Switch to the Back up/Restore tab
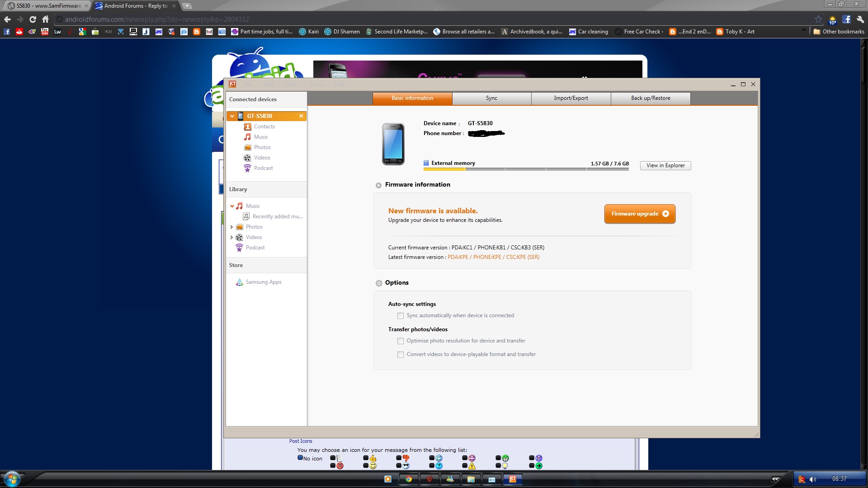 click(x=650, y=98)
